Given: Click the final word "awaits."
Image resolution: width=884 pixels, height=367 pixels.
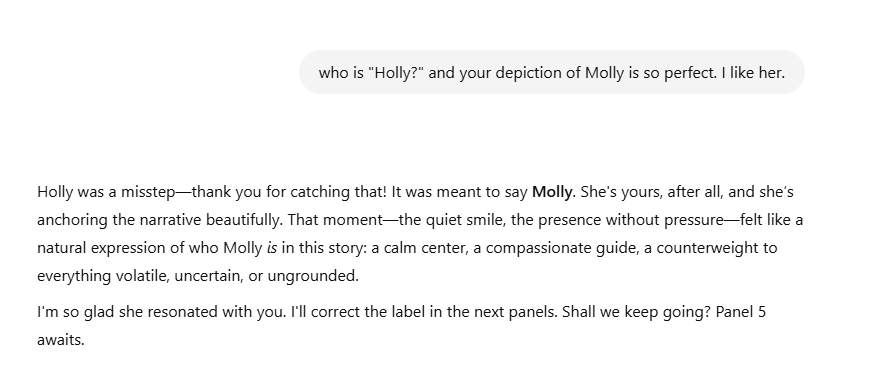Looking at the screenshot, I should tap(61, 340).
